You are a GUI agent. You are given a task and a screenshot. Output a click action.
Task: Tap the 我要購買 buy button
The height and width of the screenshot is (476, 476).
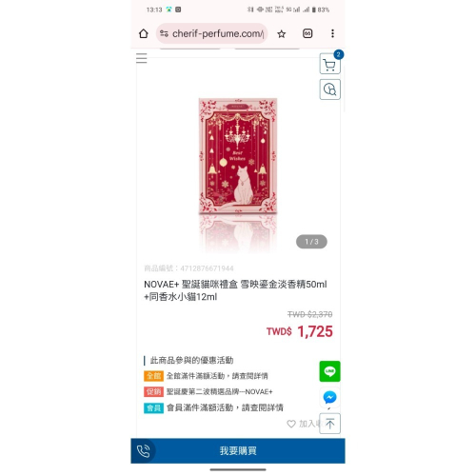pos(238,451)
